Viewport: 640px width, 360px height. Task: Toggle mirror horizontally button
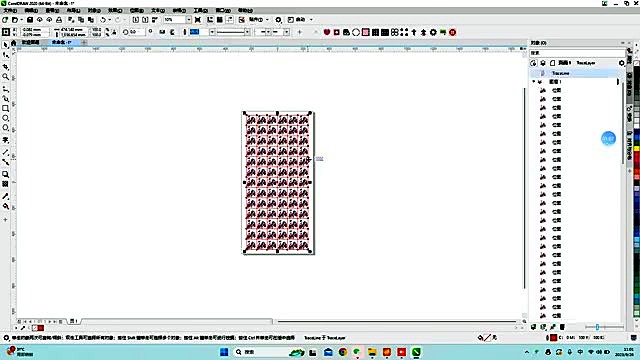click(162, 32)
